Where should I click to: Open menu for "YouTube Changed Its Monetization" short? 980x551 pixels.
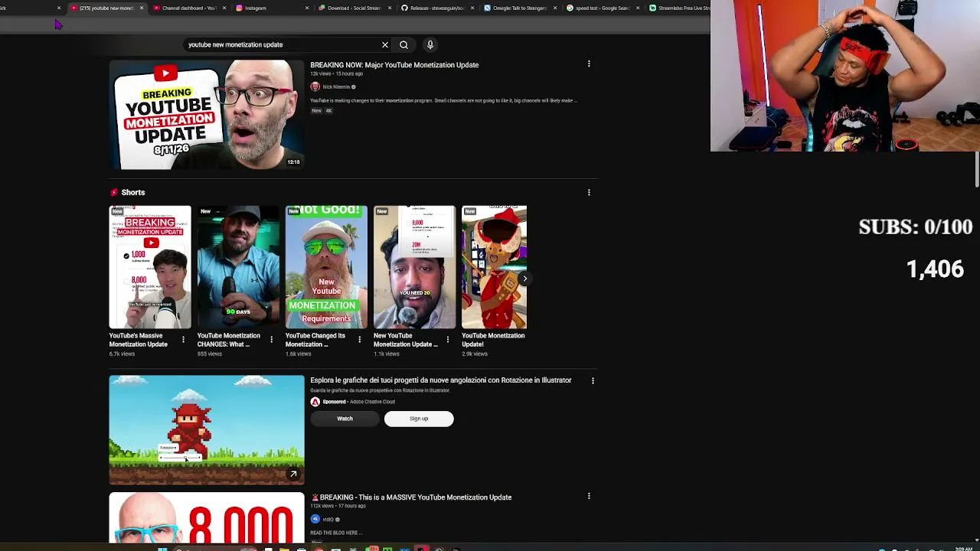pyautogui.click(x=359, y=339)
